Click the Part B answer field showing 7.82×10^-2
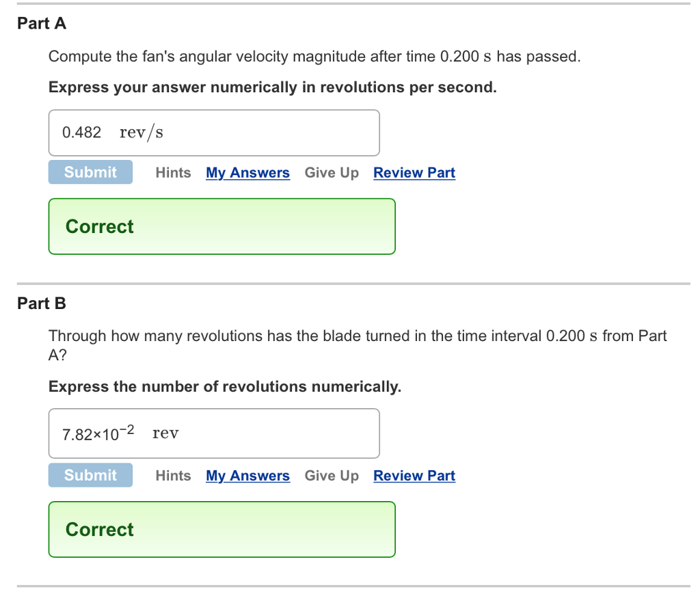Image resolution: width=700 pixels, height=594 pixels. tap(213, 433)
